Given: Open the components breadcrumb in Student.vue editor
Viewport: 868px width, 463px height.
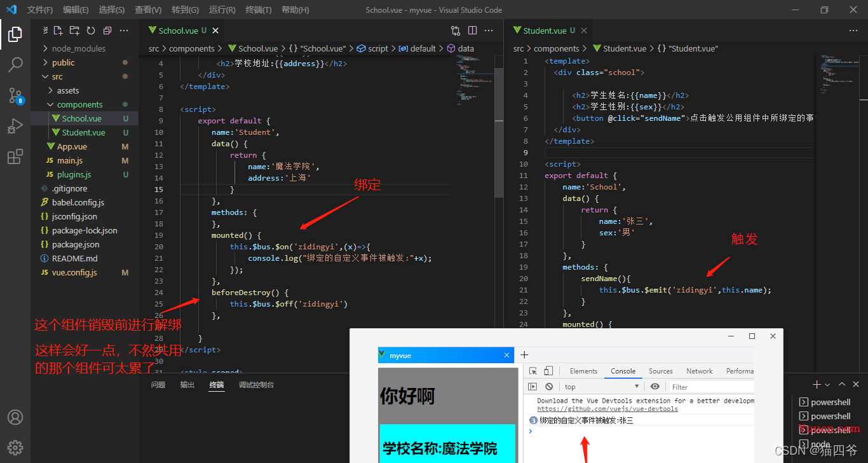Looking at the screenshot, I should click(x=557, y=48).
